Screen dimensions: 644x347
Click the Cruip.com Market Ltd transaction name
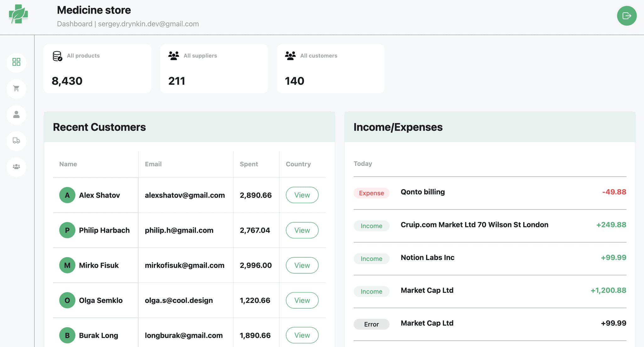(475, 225)
